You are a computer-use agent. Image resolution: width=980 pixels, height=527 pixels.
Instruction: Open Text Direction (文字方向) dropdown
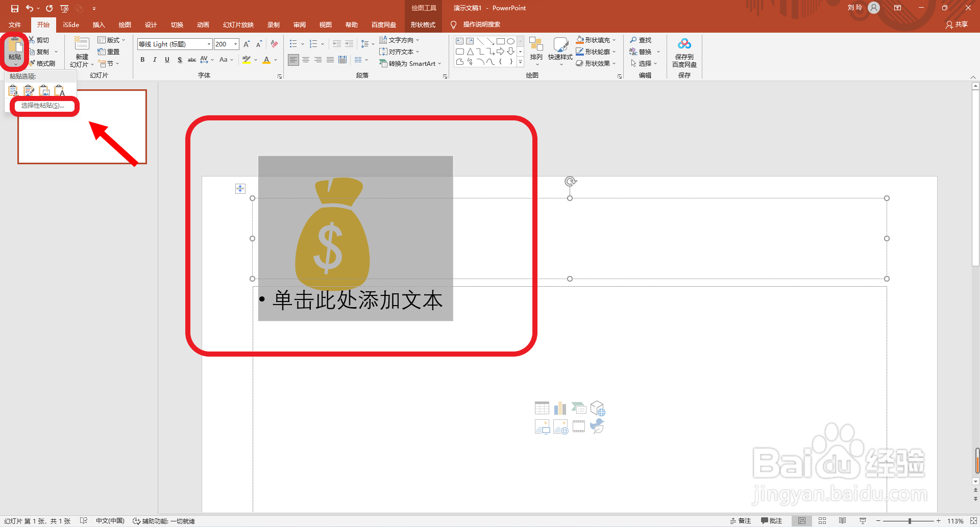pyautogui.click(x=399, y=40)
